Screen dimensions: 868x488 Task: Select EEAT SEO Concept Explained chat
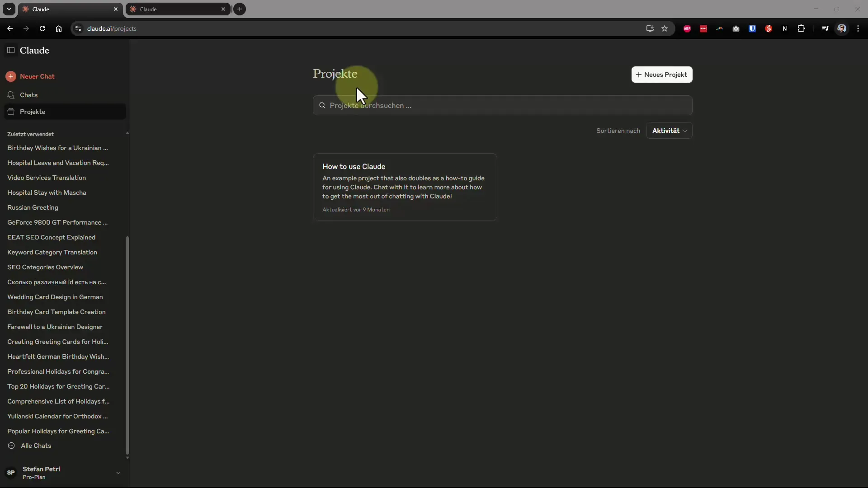tap(51, 237)
